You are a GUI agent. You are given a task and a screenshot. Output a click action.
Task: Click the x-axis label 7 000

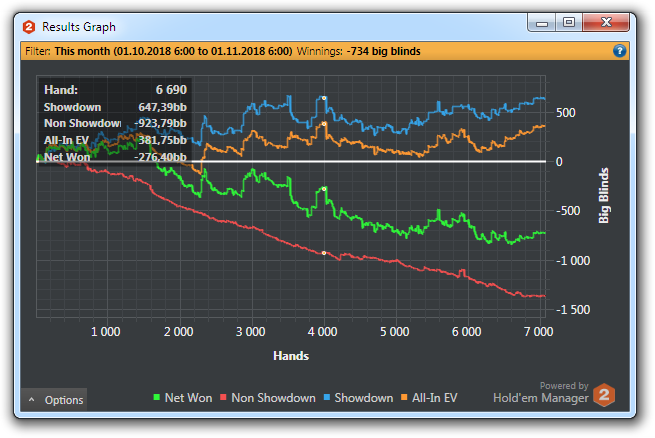538,332
